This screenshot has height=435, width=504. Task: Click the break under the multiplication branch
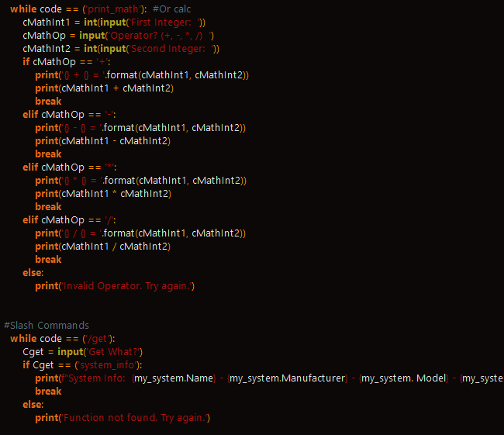click(48, 207)
